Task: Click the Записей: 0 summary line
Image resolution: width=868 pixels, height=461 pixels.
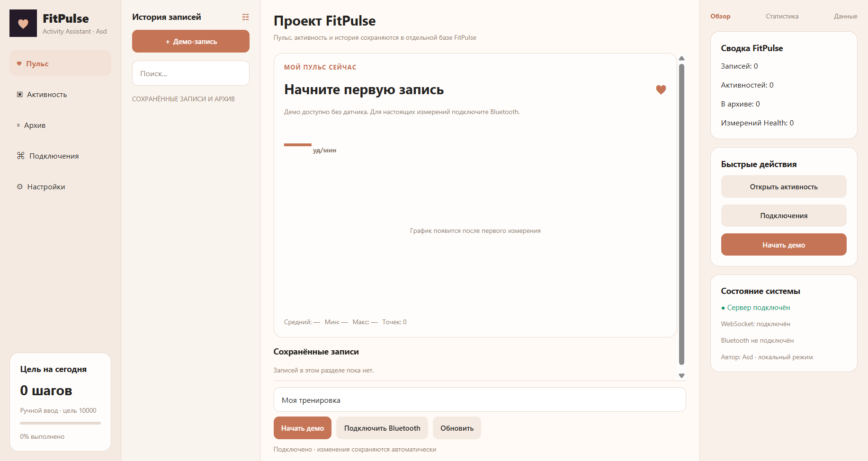Action: (x=739, y=66)
